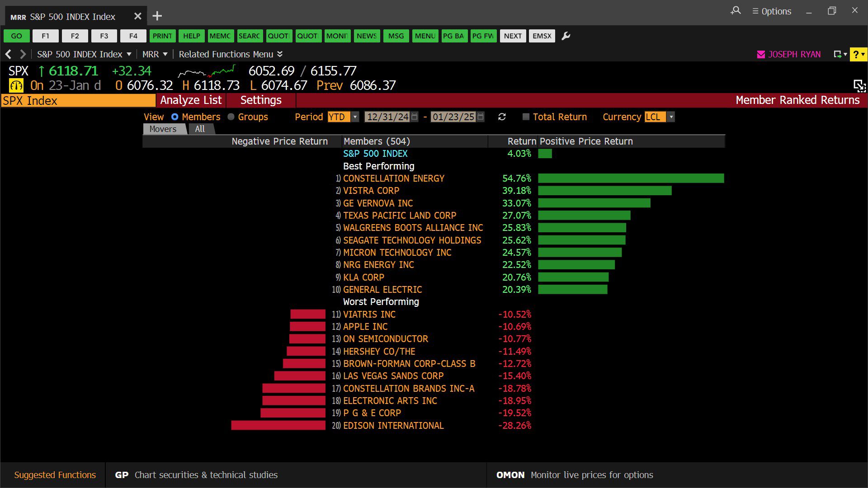Enable the Total Return checkbox
Image resolution: width=868 pixels, height=488 pixels.
(526, 117)
